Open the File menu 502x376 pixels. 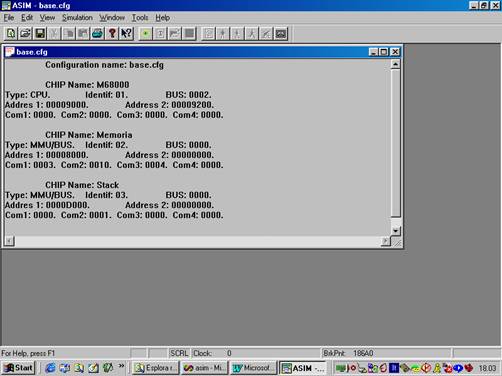coord(9,18)
